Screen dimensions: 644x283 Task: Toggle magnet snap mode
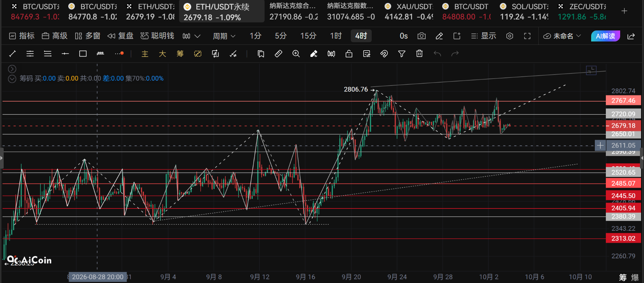coord(384,54)
